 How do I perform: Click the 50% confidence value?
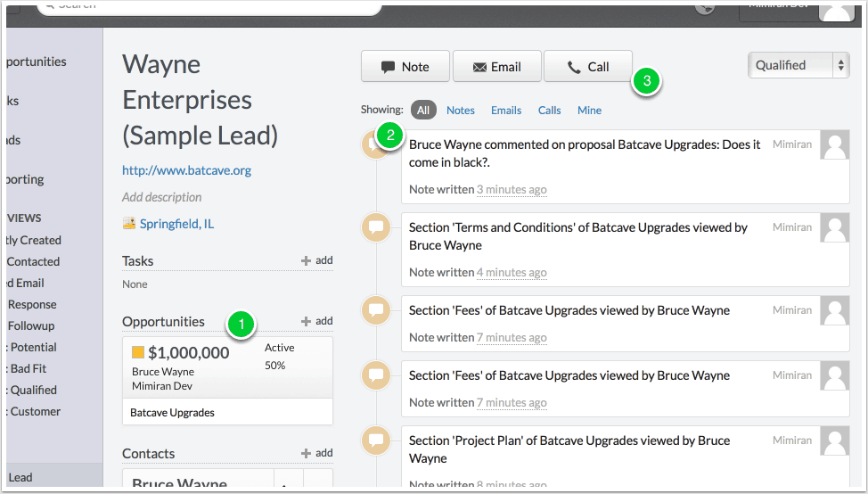click(275, 366)
